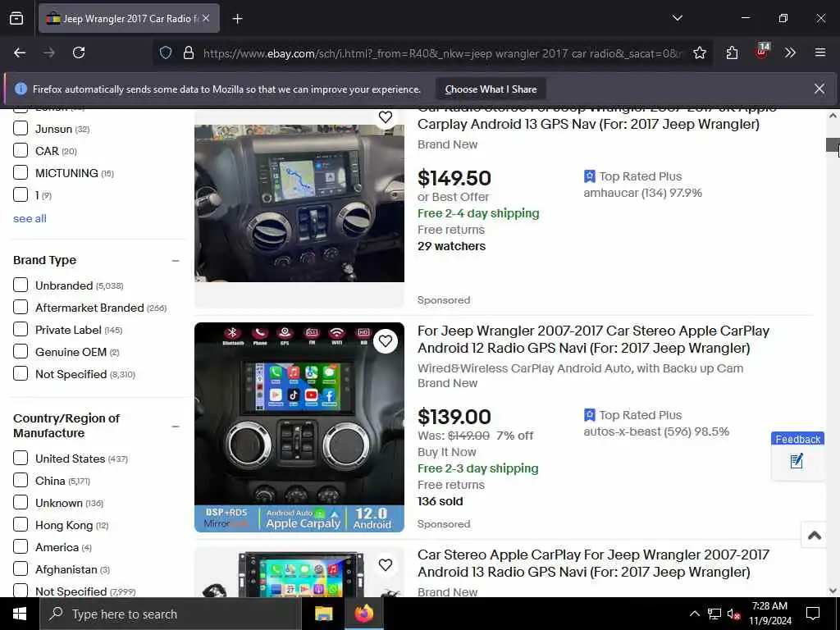Top Rated Plus badge for autos-x-beast
This screenshot has width=840, height=630.
(632, 415)
